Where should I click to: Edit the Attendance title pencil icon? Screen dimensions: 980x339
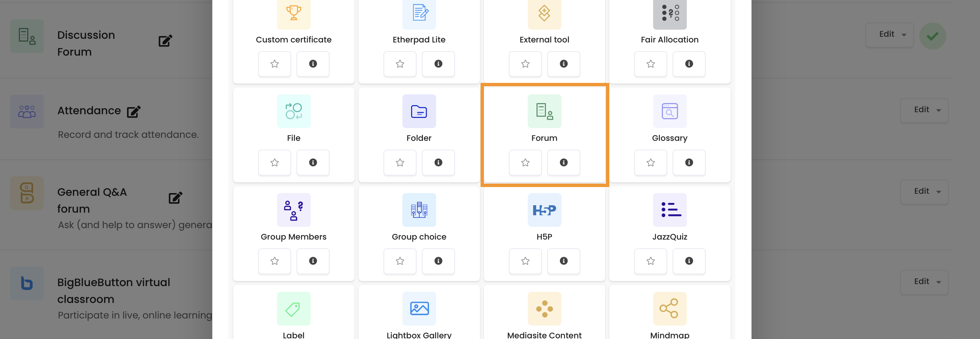[133, 112]
